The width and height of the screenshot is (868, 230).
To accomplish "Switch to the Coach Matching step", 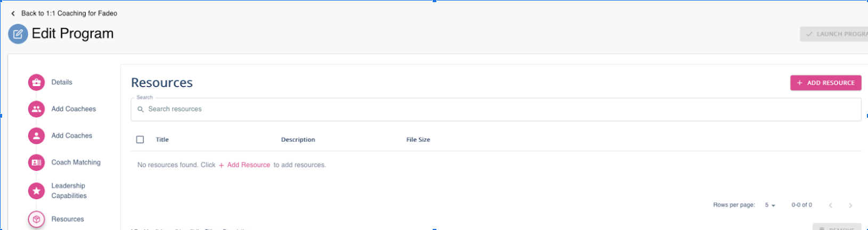I will (x=76, y=162).
